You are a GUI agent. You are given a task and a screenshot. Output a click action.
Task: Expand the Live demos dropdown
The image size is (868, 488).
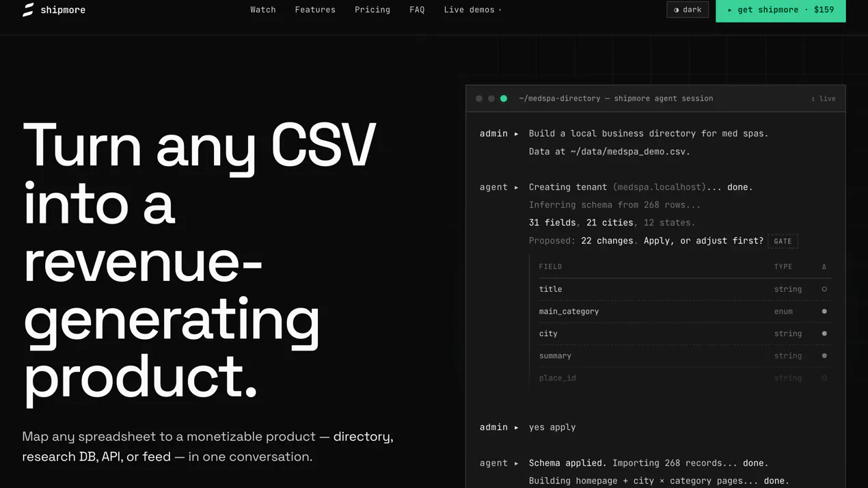(x=472, y=10)
